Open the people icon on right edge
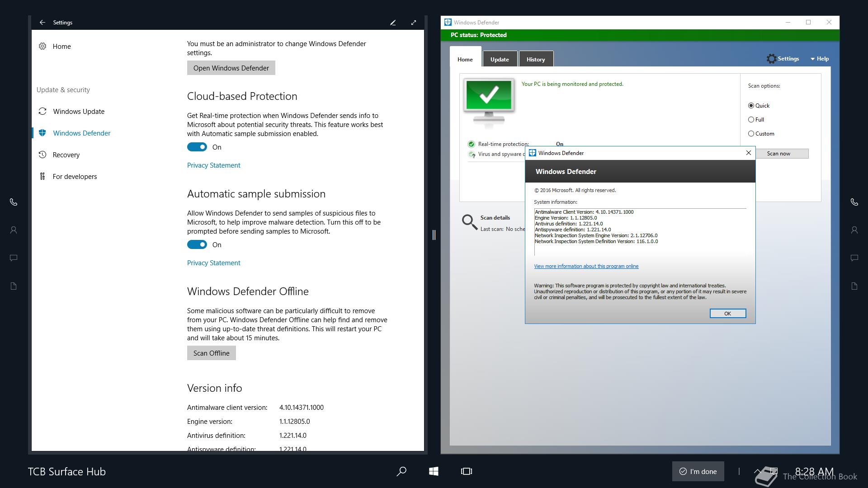 [x=854, y=230]
